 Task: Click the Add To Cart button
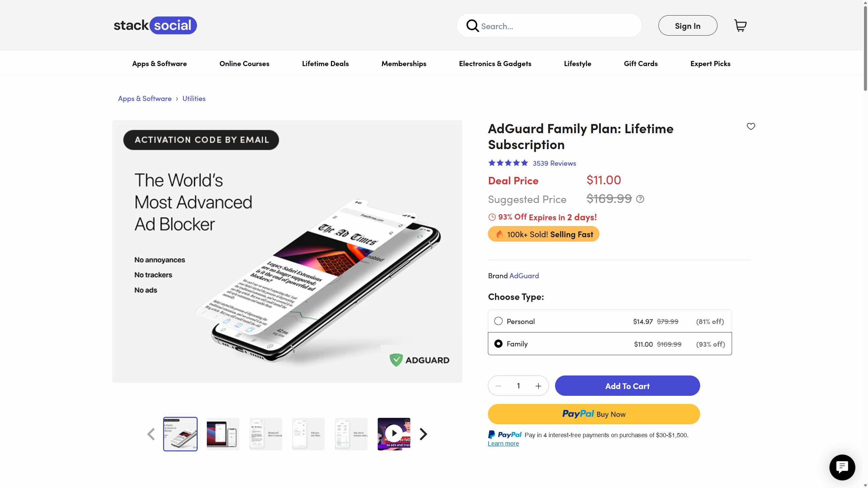627,386
